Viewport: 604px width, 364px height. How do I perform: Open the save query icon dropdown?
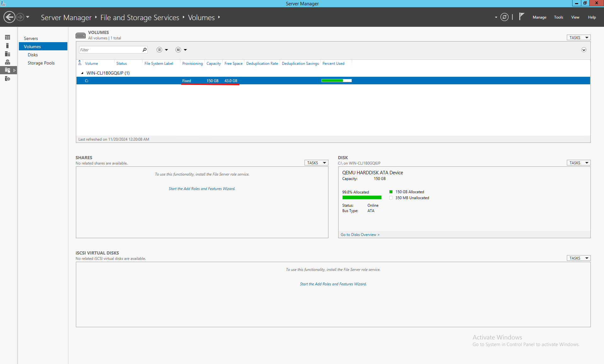click(x=181, y=50)
